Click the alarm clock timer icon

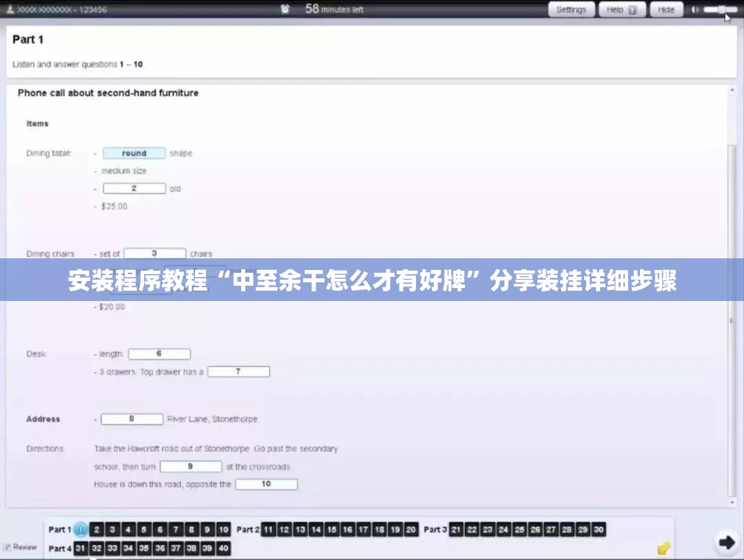[x=285, y=9]
